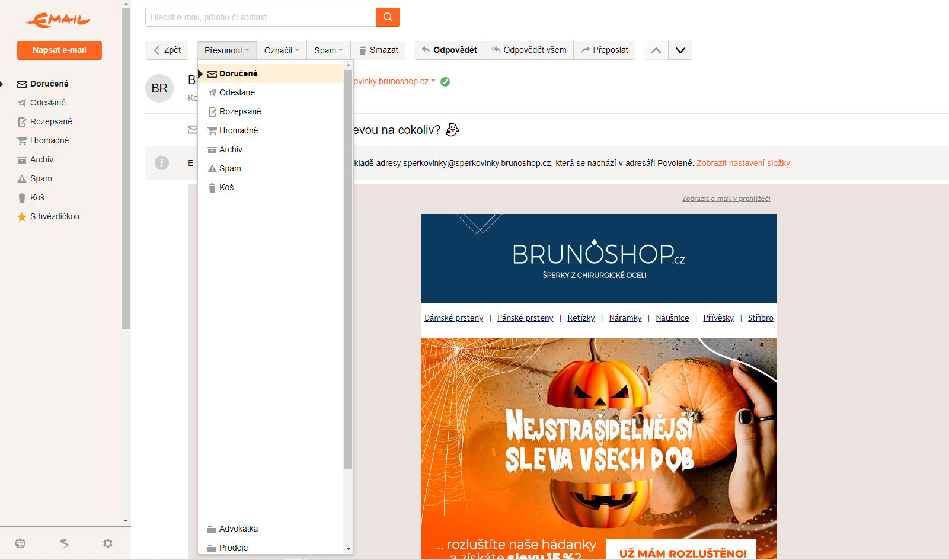
Task: Go to next email with down arrow
Action: tap(680, 50)
